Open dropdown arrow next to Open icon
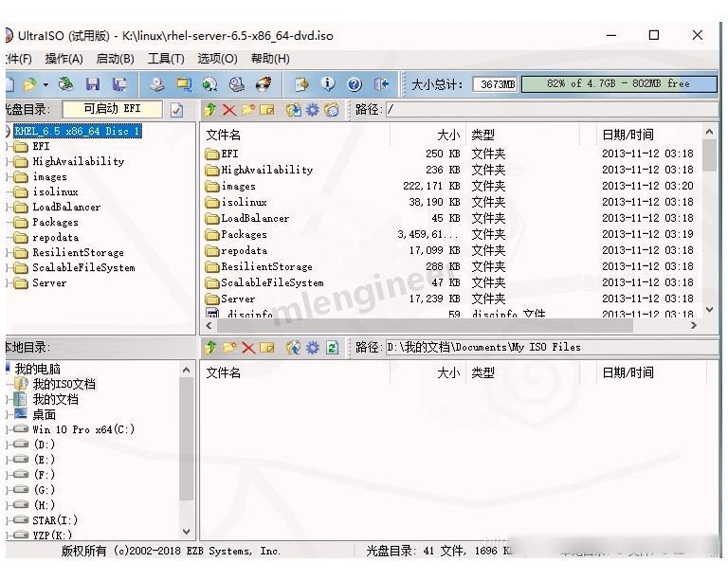The height and width of the screenshot is (580, 728). click(45, 84)
